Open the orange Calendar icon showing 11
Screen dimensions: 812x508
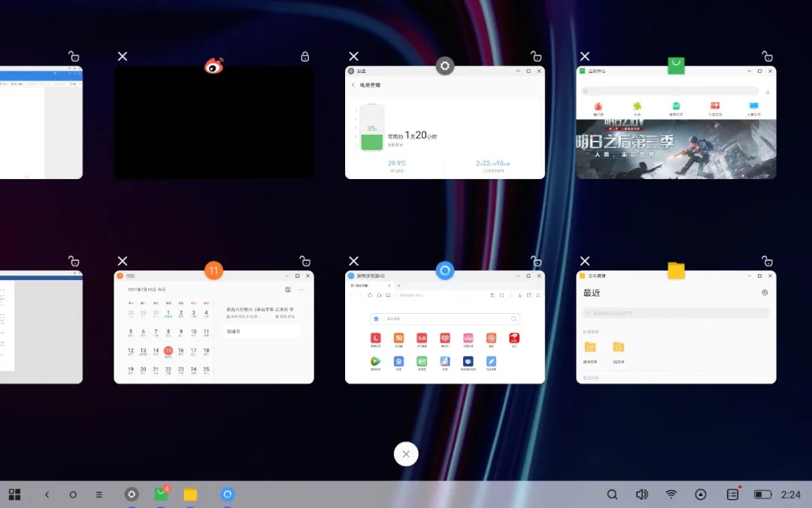214,271
